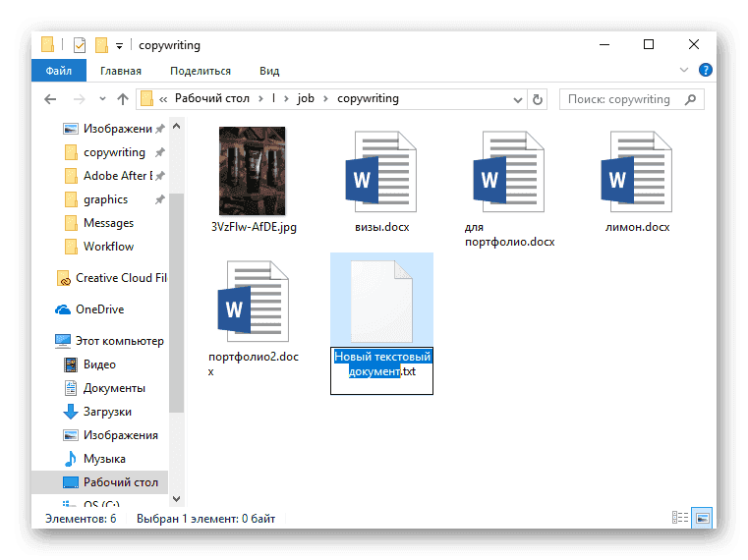Unpin graphics via its pin icon
The width and height of the screenshot is (748, 560).
(160, 199)
